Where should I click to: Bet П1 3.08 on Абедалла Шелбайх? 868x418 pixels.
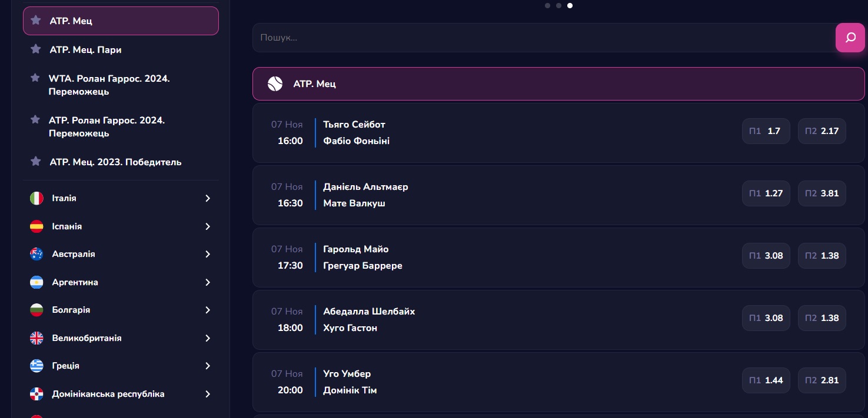click(766, 318)
